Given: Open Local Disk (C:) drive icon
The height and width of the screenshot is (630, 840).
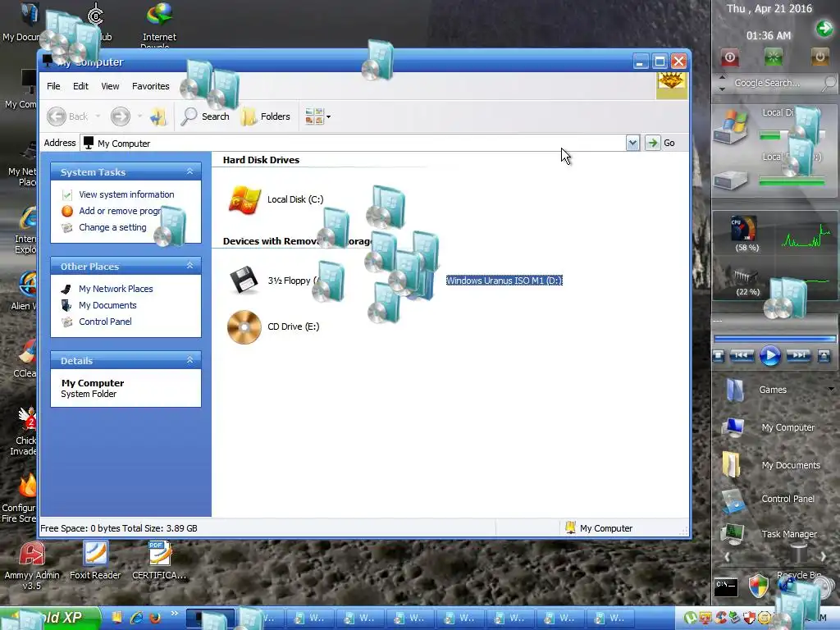Looking at the screenshot, I should 244,200.
